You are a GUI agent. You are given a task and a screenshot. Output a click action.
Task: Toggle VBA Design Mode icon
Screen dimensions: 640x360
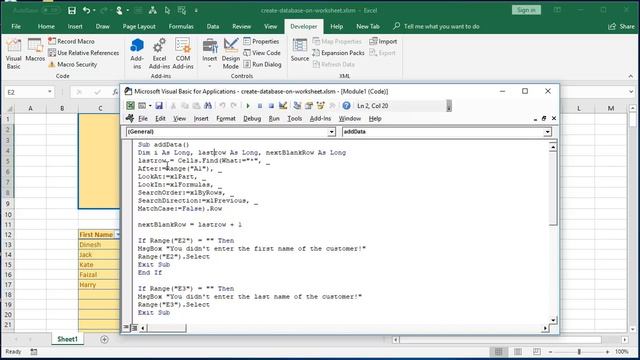(283, 106)
